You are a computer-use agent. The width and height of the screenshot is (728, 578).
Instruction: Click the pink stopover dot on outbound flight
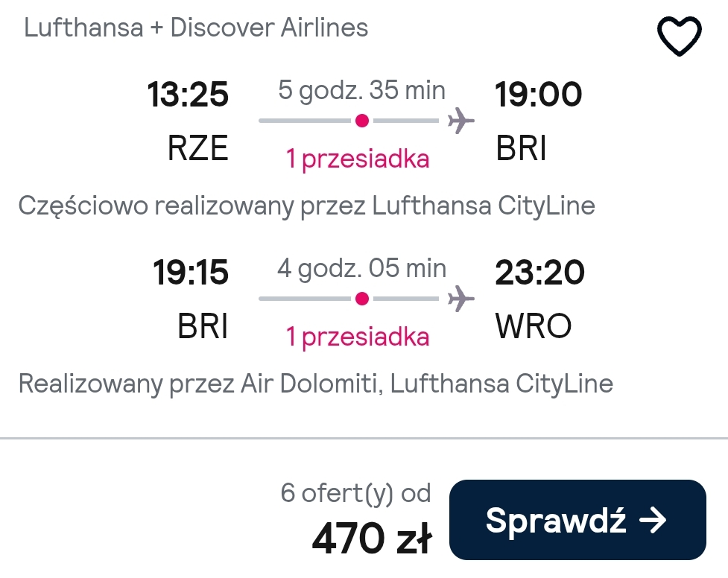[362, 121]
